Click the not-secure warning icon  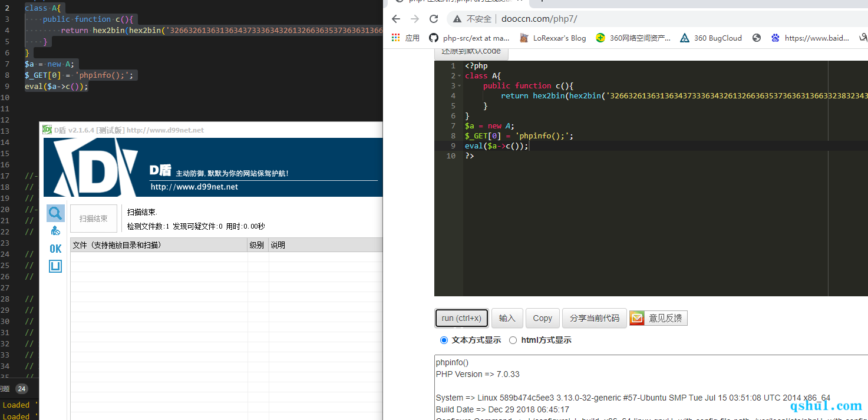coord(457,19)
